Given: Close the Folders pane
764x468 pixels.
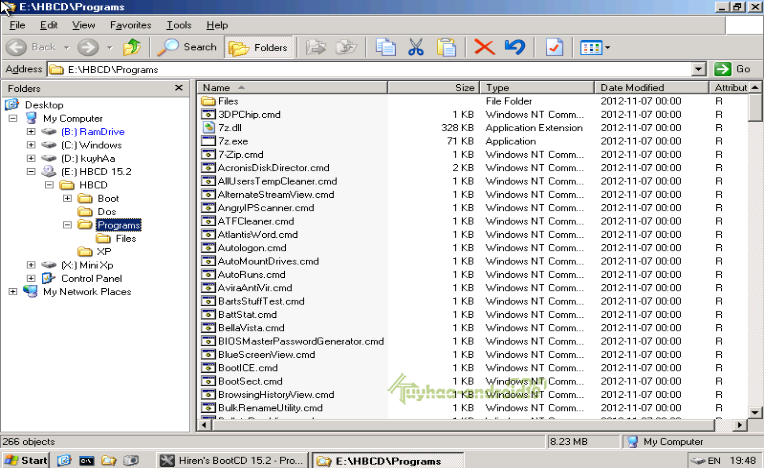Looking at the screenshot, I should click(x=179, y=88).
